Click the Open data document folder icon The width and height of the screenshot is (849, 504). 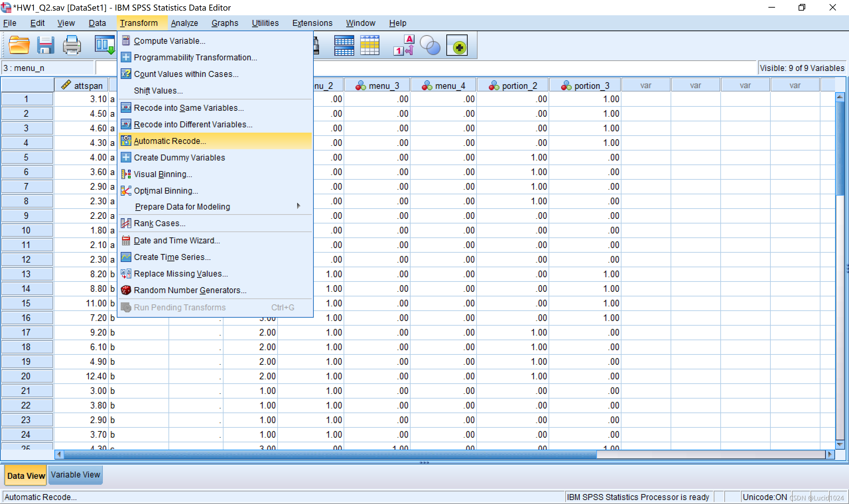click(19, 45)
